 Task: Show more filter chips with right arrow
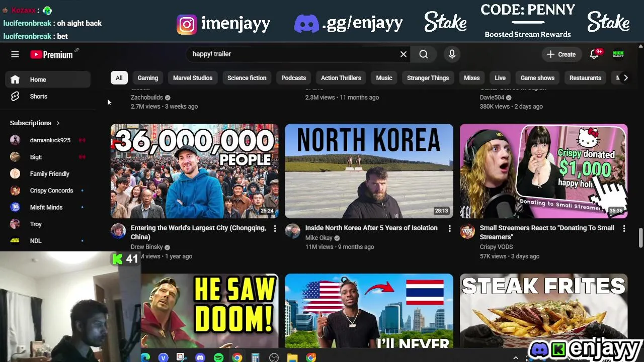click(625, 78)
